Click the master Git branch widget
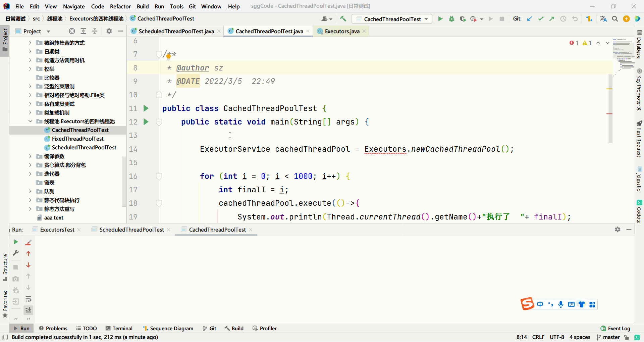Screen dimensions: 644x342 tap(608, 337)
